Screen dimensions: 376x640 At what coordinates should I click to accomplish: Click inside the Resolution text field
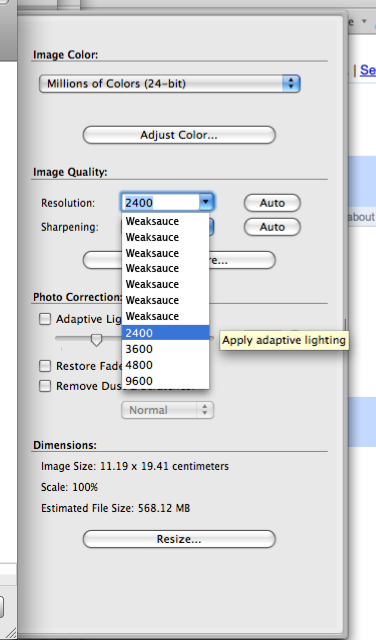pos(160,202)
